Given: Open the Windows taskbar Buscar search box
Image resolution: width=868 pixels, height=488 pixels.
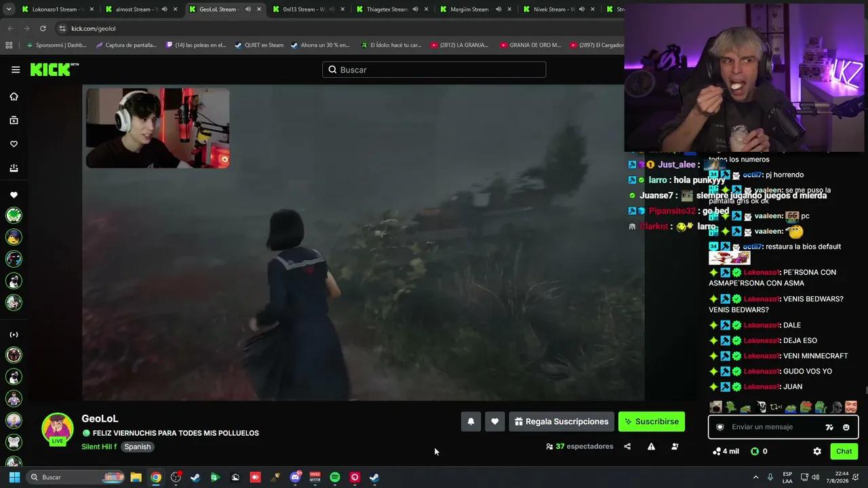Looking at the screenshot, I should [x=76, y=477].
